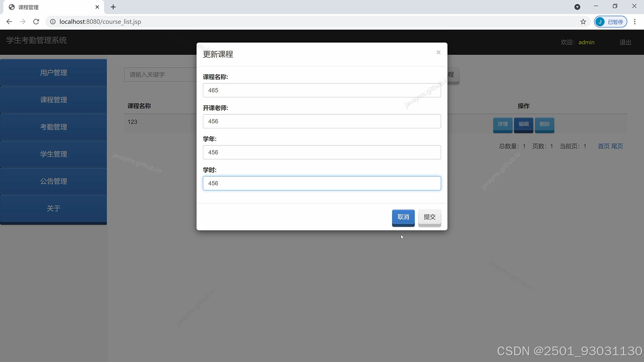Image resolution: width=644 pixels, height=362 pixels.
Task: Open a new browser tab with plus icon
Action: pos(113,7)
